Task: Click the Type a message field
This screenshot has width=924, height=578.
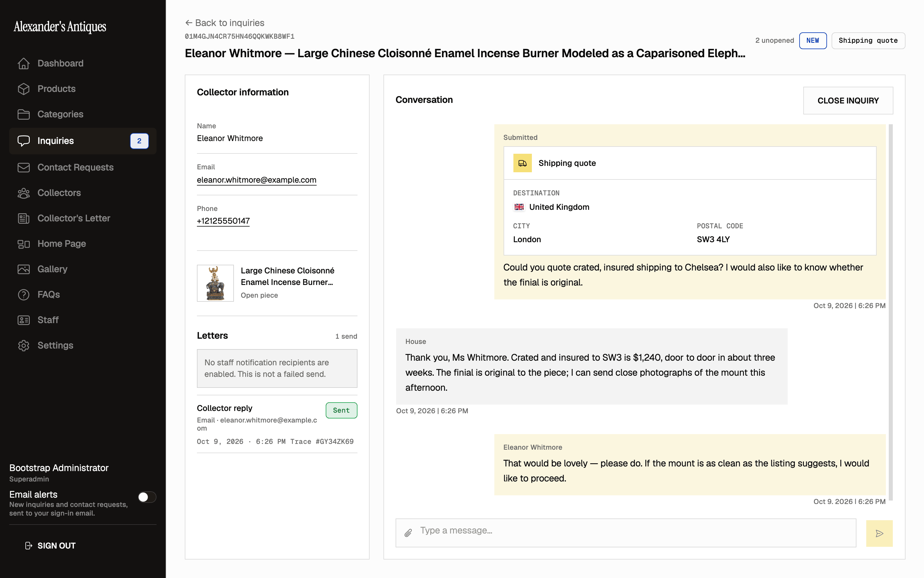Action: (x=626, y=533)
